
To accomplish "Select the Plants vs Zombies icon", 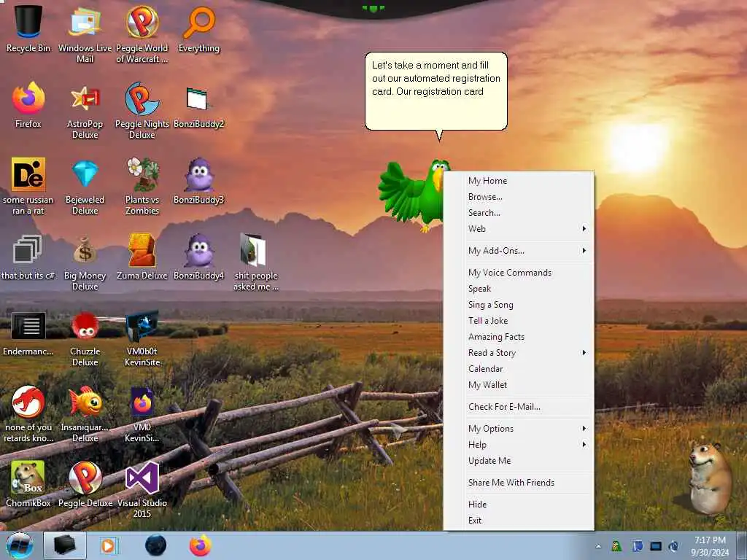I will [x=142, y=186].
